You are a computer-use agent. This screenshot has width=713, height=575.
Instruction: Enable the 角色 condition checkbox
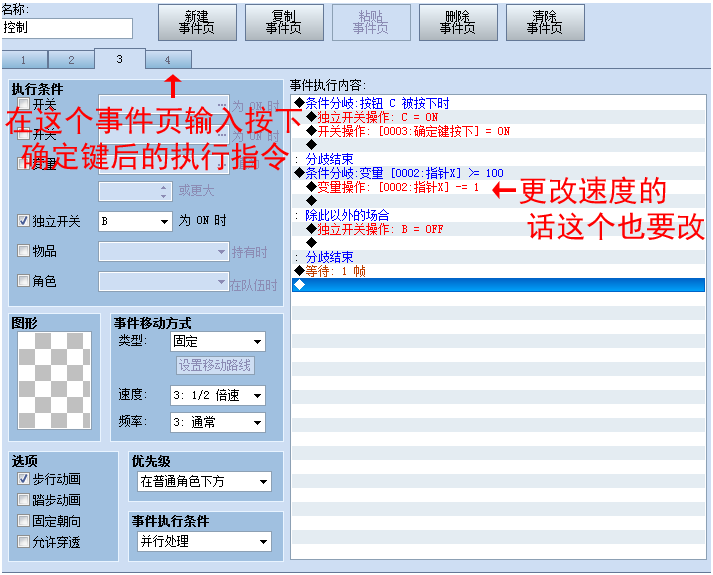(x=24, y=280)
